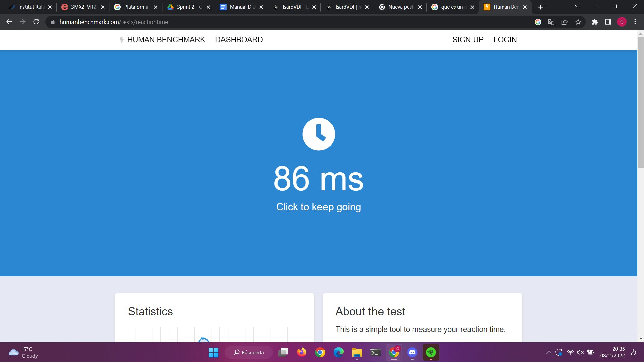
Task: Open File Explorer from the taskbar
Action: [357, 352]
